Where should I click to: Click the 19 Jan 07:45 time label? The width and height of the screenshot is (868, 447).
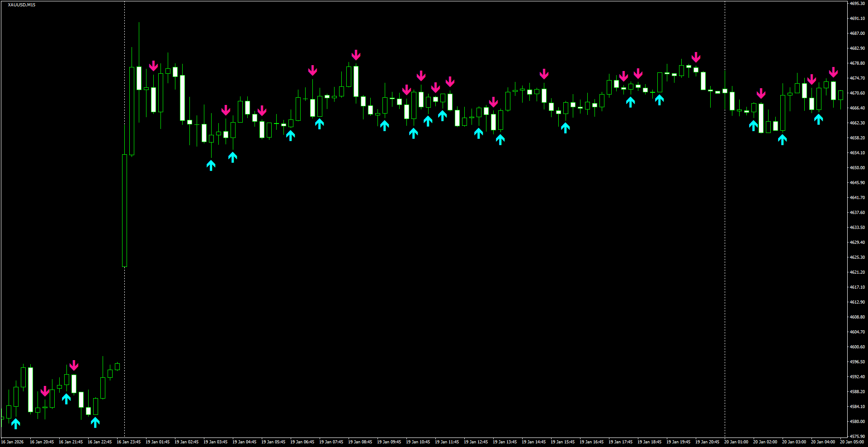[x=331, y=442]
